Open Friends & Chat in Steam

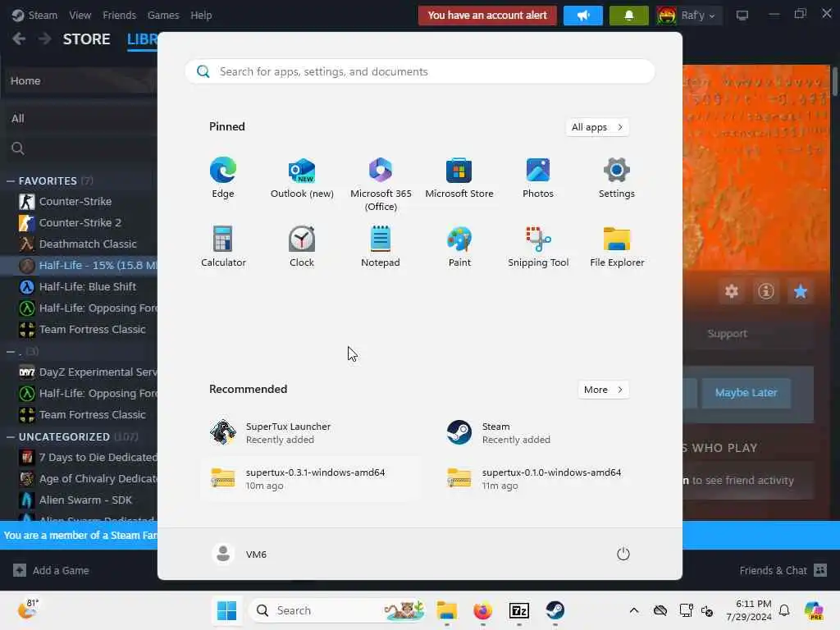(783, 571)
